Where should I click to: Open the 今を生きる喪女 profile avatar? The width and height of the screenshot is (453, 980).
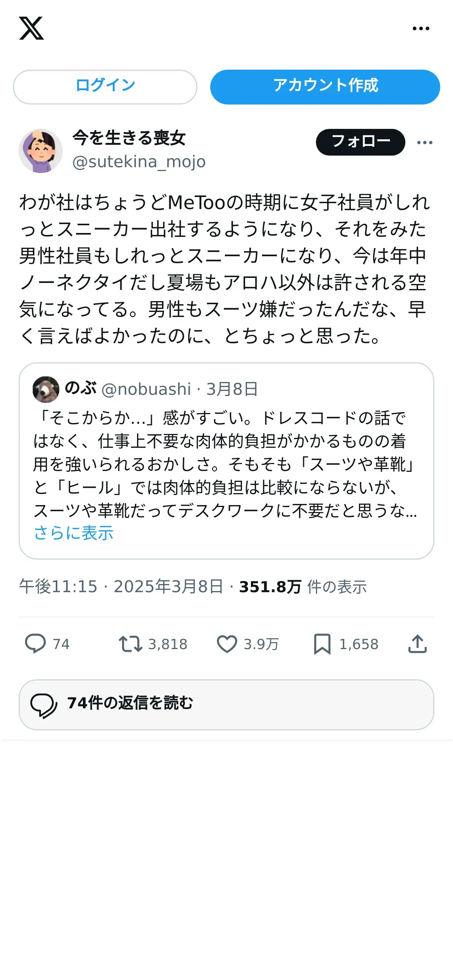pos(41,151)
